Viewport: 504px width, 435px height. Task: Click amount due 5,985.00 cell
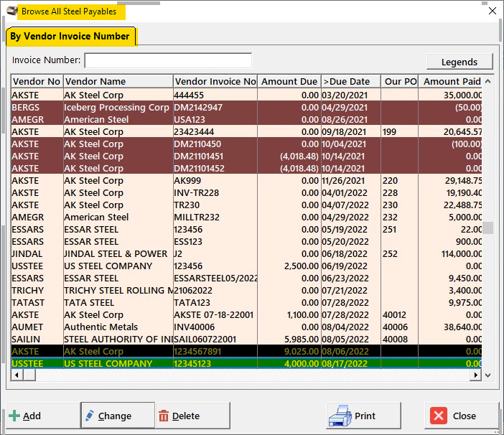point(289,340)
